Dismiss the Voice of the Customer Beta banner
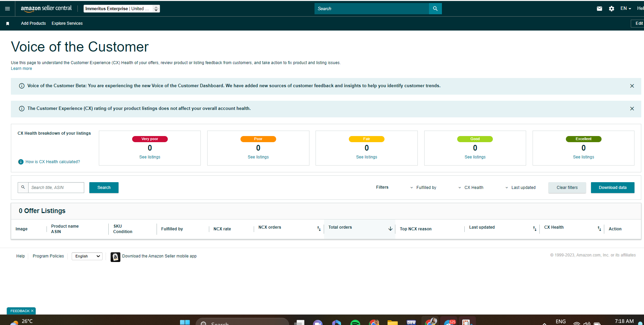The width and height of the screenshot is (644, 325). 632,86
